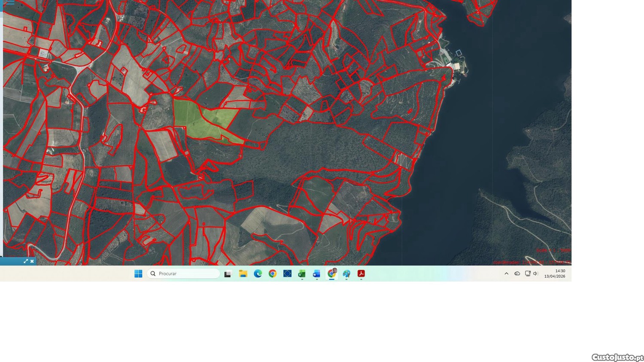Image resolution: width=644 pixels, height=362 pixels.
Task: Launch File Explorer from the taskbar
Action: 243,274
